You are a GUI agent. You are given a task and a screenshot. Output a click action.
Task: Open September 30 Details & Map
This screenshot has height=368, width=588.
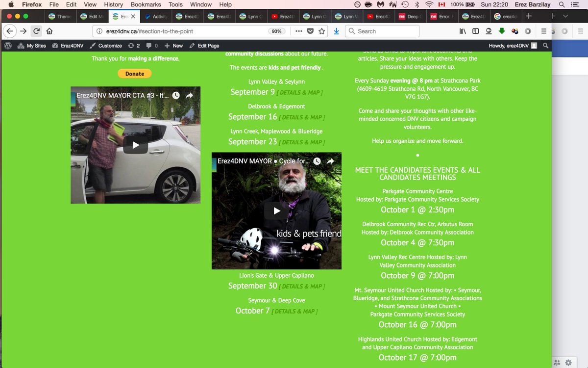302,287
